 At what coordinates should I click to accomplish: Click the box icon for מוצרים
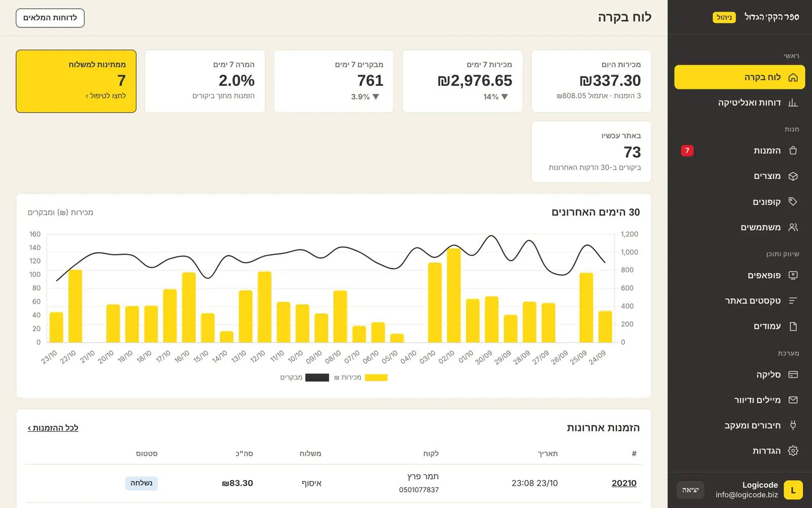coord(793,176)
